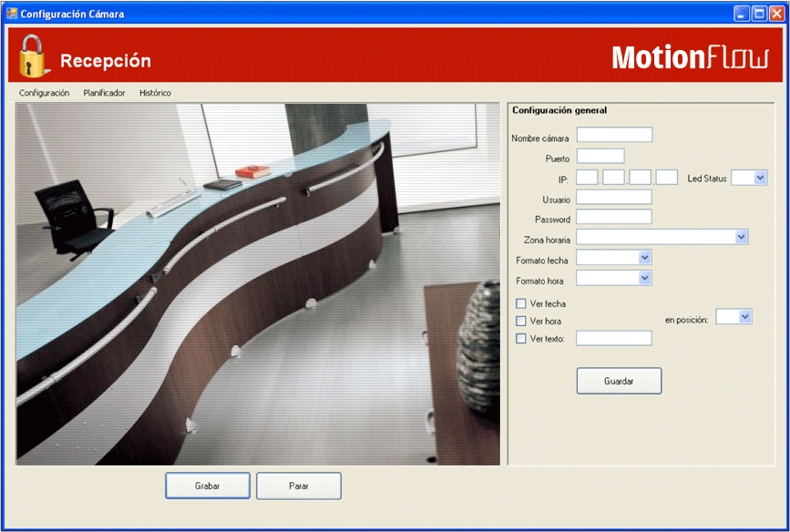Click the padlock icon in header
Viewport: 790px width, 532px height.
pyautogui.click(x=33, y=56)
